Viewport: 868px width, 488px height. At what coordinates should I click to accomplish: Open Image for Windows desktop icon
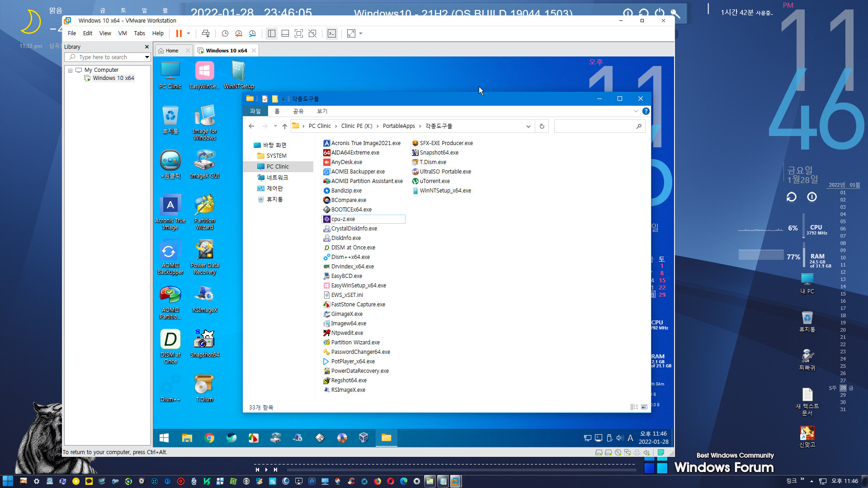pos(204,122)
